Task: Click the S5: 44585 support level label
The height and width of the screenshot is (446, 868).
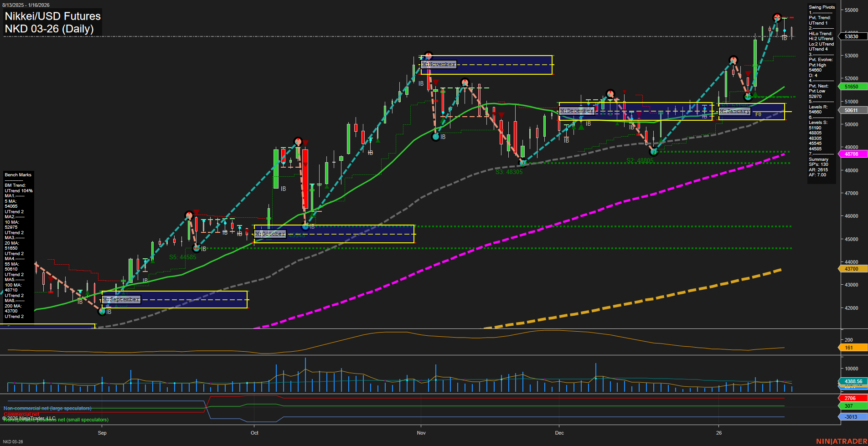Action: pos(183,256)
